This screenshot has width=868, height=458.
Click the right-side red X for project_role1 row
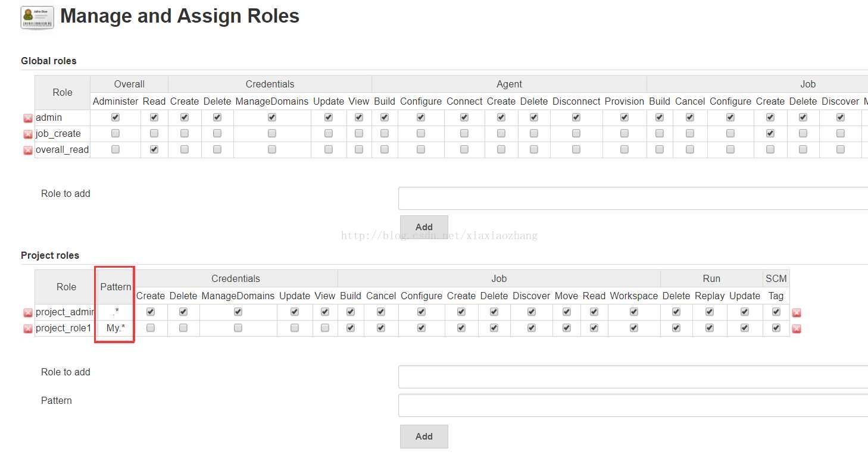797,329
